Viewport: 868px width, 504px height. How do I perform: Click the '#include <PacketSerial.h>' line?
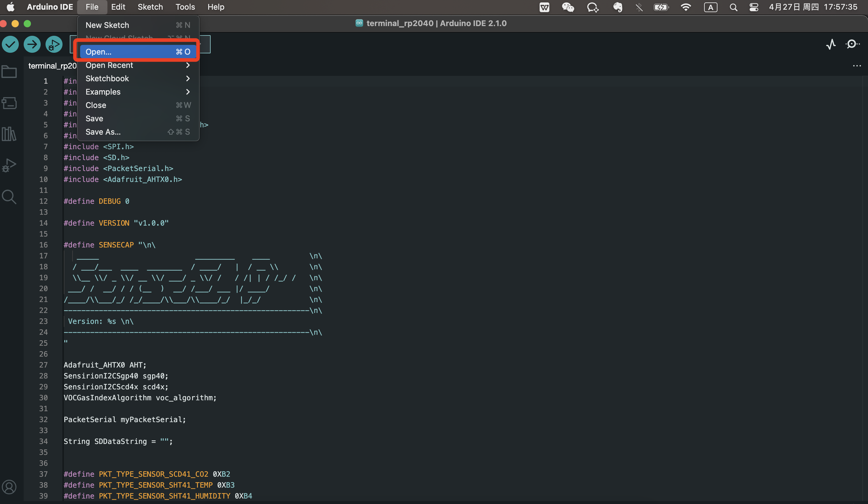coord(118,168)
